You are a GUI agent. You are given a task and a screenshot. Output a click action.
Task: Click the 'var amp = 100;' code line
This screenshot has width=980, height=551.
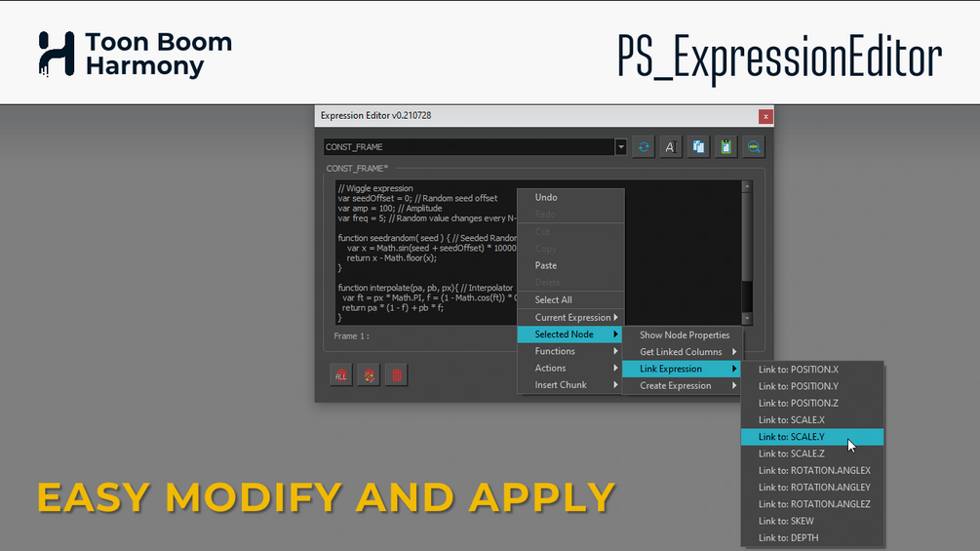[390, 208]
